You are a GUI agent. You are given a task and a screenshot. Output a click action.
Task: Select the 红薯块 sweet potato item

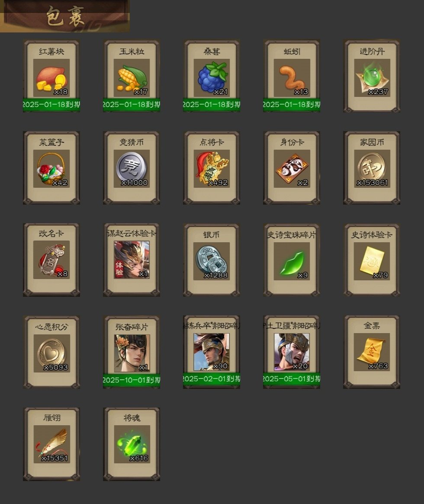[51, 76]
